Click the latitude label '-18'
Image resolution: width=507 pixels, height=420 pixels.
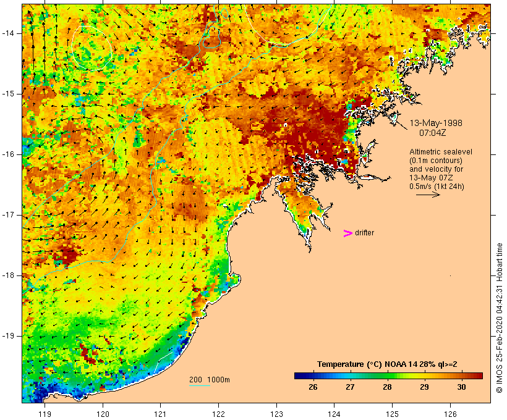[x=8, y=275]
